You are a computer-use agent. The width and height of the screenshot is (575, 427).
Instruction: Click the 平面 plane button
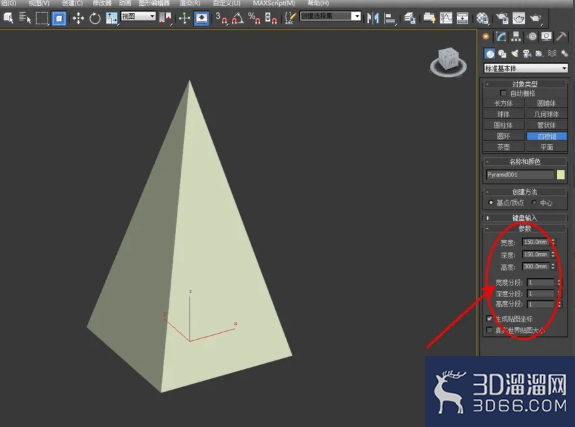[547, 147]
